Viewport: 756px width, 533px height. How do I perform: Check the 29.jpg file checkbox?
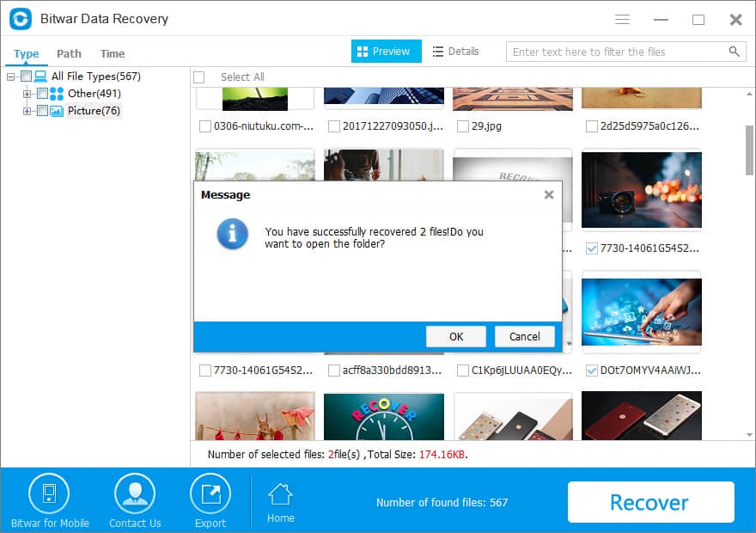(x=463, y=126)
